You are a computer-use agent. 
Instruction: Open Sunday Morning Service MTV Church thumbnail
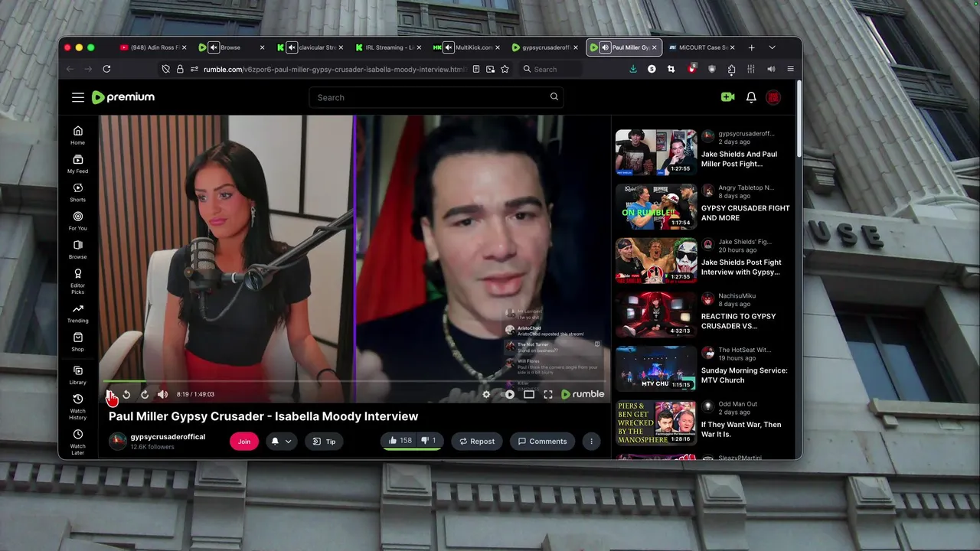pyautogui.click(x=656, y=368)
